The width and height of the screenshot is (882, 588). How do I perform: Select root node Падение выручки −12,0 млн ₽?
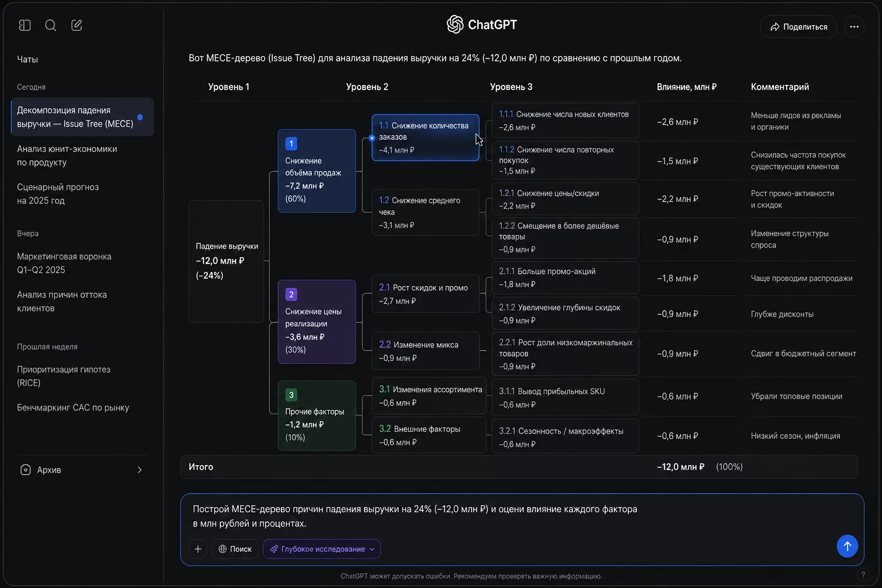(x=227, y=261)
